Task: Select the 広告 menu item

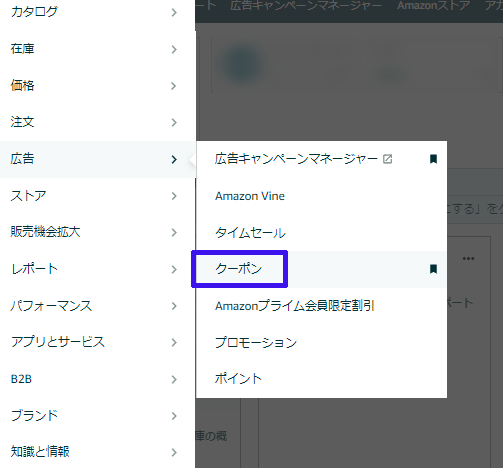Action: point(97,159)
